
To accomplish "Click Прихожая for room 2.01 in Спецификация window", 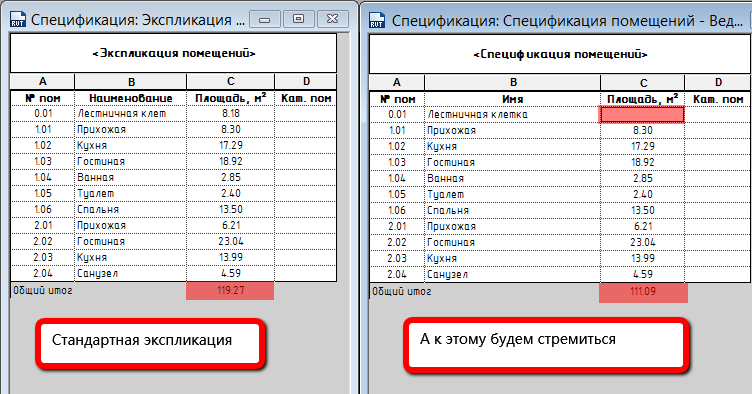I will point(513,226).
